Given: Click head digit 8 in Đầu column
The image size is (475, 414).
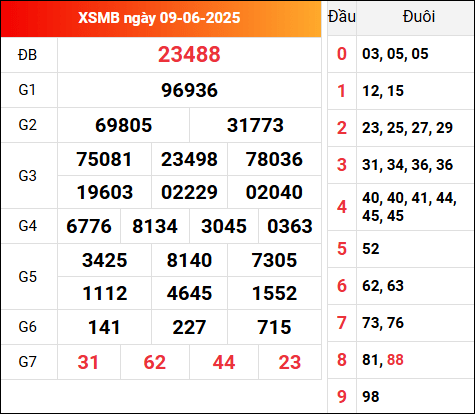Looking at the screenshot, I should point(342,360).
